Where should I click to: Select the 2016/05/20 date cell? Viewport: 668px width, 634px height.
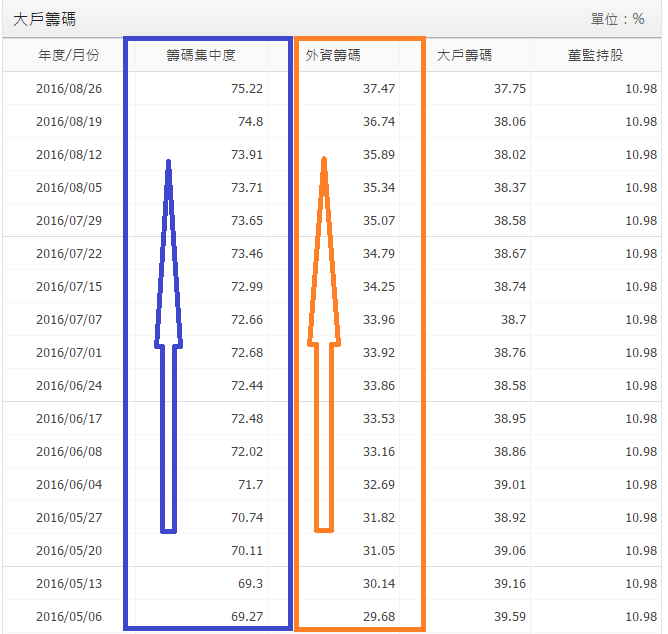(x=69, y=551)
